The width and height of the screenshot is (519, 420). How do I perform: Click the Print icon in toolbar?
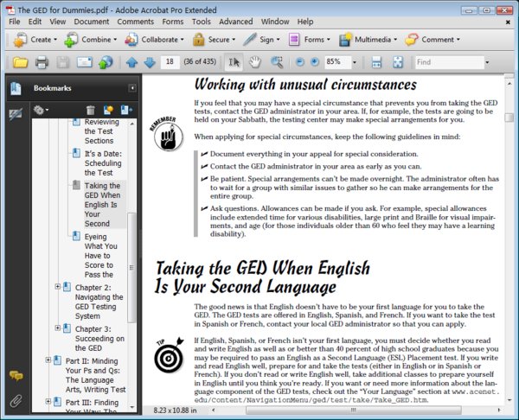click(42, 62)
